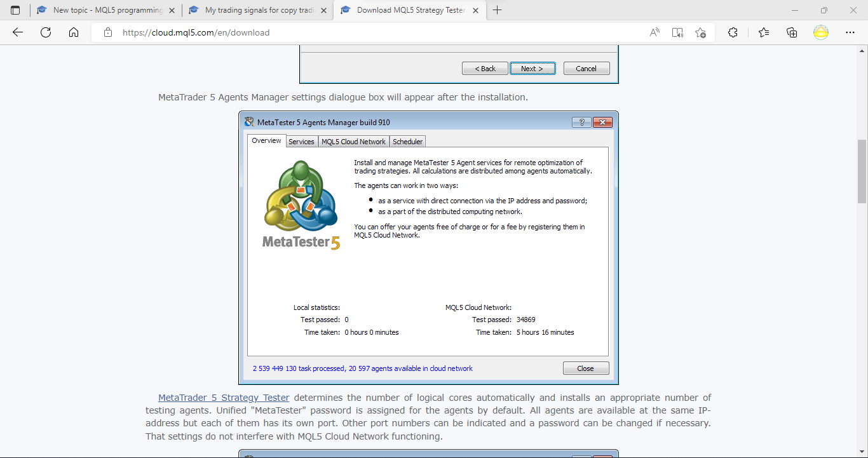Click the Close button in Agents Manager
Viewport: 868px width, 458px height.
[586, 368]
